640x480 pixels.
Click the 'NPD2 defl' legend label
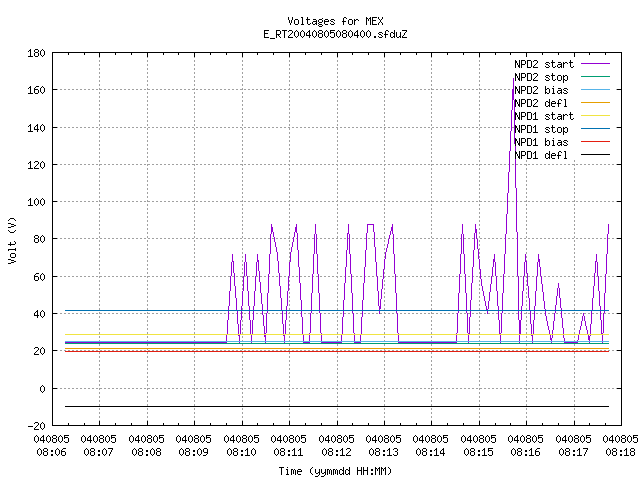point(541,103)
